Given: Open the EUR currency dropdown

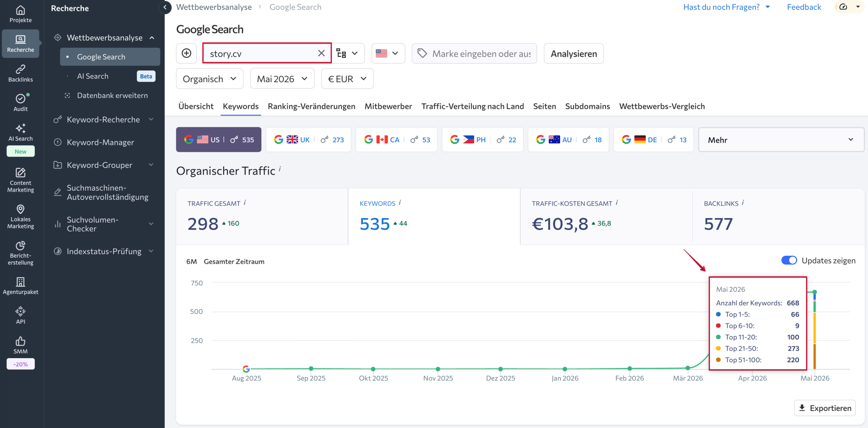Looking at the screenshot, I should (x=347, y=79).
